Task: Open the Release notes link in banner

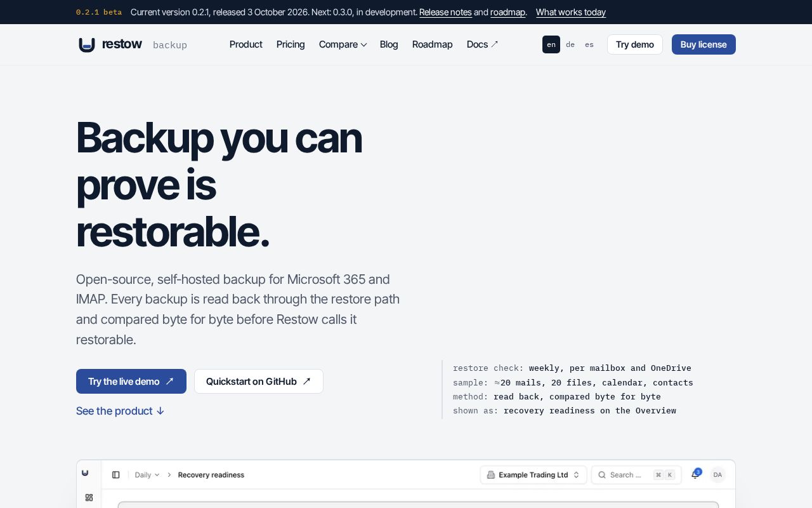Action: pos(445,12)
